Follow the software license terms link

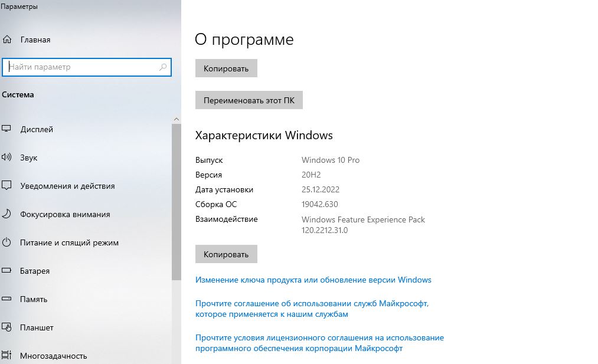click(319, 343)
